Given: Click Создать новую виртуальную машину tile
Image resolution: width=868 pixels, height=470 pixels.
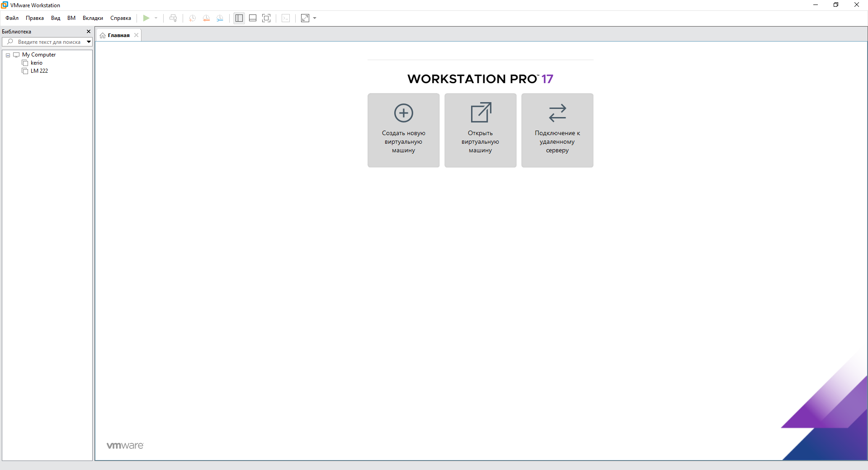Looking at the screenshot, I should click(403, 130).
